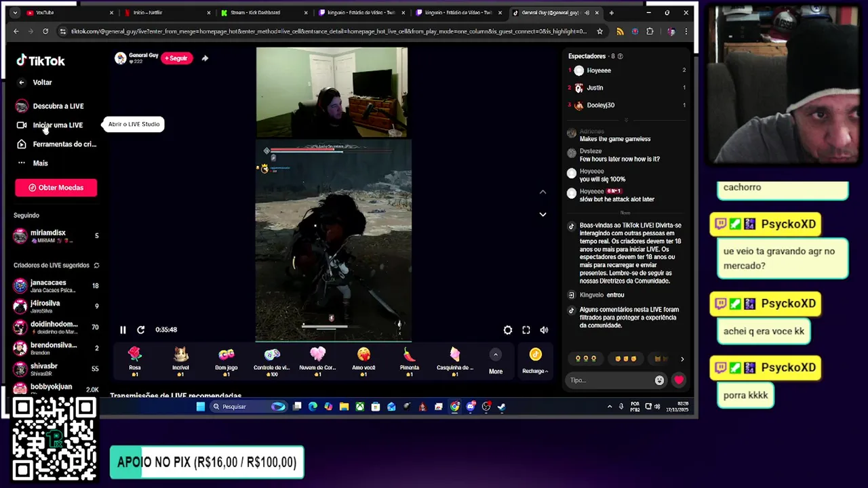The width and height of the screenshot is (868, 488).
Task: Open Steam from taskbar
Action: [502, 407]
